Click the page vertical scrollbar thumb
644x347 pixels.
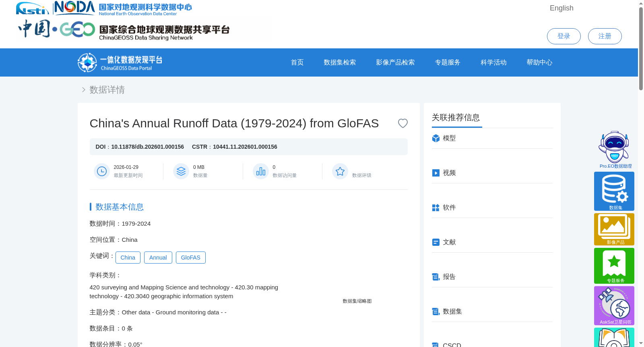[x=641, y=48]
